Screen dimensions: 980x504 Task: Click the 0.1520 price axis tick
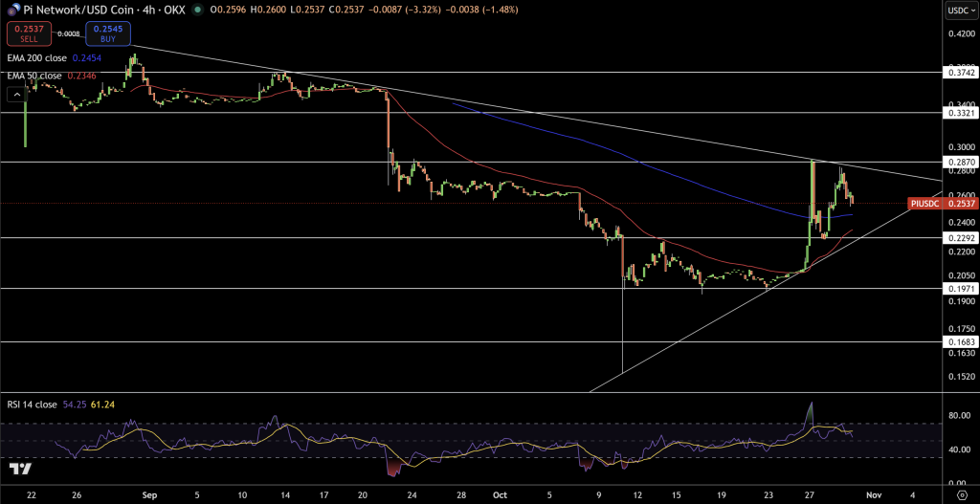point(960,377)
